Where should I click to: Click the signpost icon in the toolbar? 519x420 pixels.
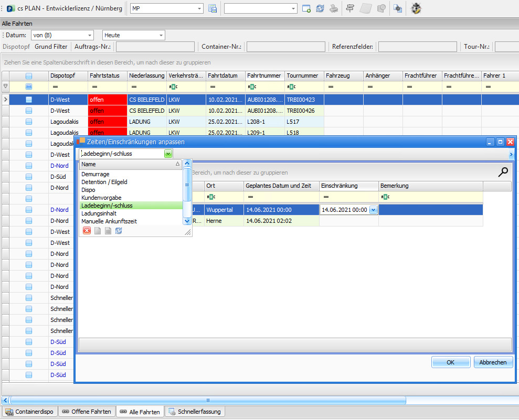pyautogui.click(x=350, y=8)
